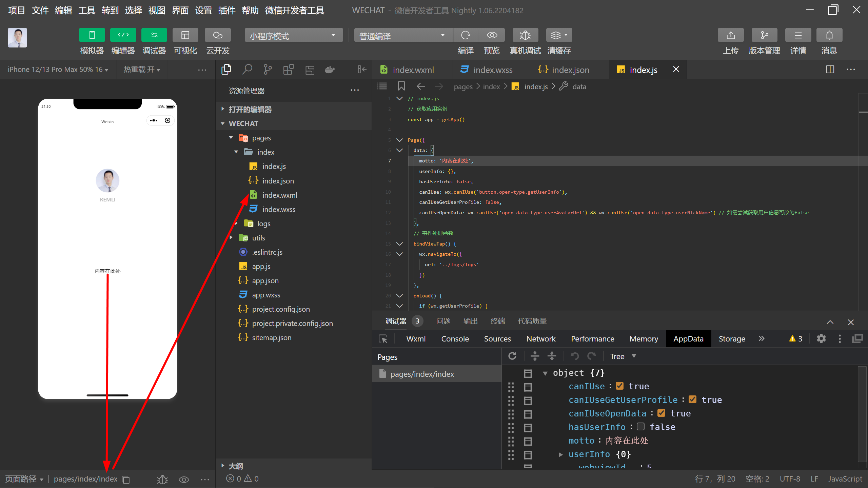The height and width of the screenshot is (488, 868).
Task: Open the 小程序模式 mode dropdown
Action: [x=293, y=35]
